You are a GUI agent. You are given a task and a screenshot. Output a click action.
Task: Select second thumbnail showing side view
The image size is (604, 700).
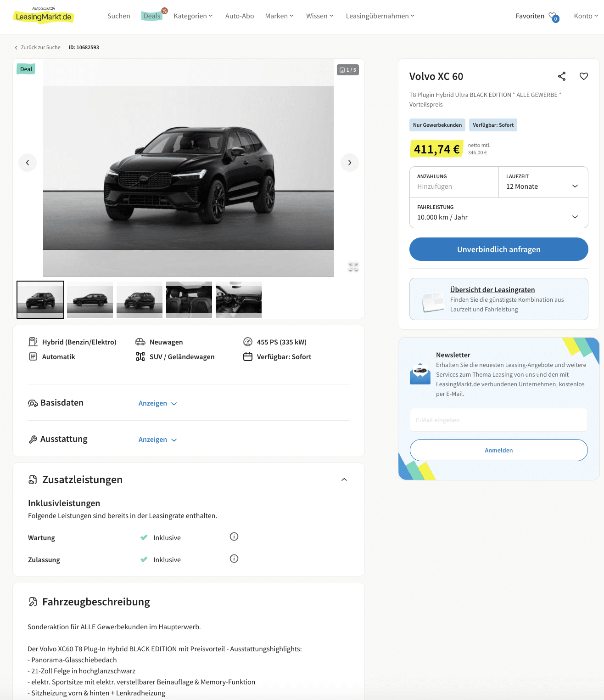click(90, 299)
